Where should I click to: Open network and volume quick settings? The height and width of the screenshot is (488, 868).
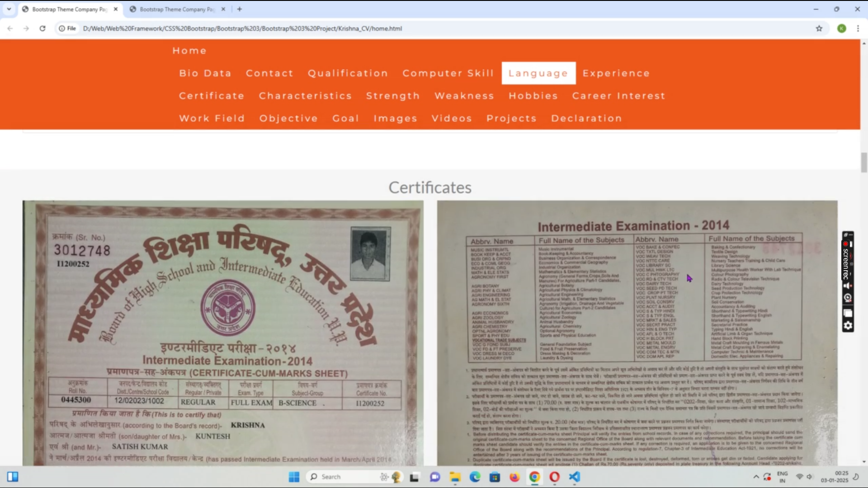(804, 477)
